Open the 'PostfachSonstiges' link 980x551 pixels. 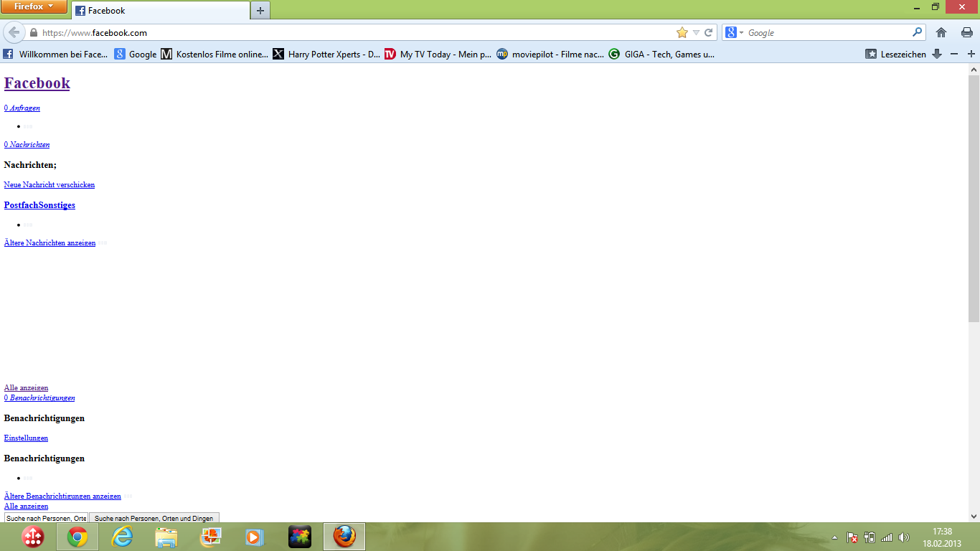tap(39, 205)
